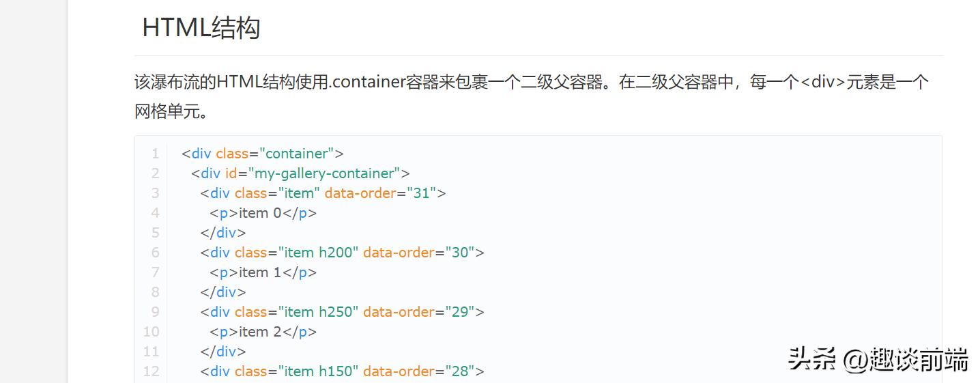980x383 pixels.
Task: Click the "HTML结构" heading
Action: click(201, 28)
